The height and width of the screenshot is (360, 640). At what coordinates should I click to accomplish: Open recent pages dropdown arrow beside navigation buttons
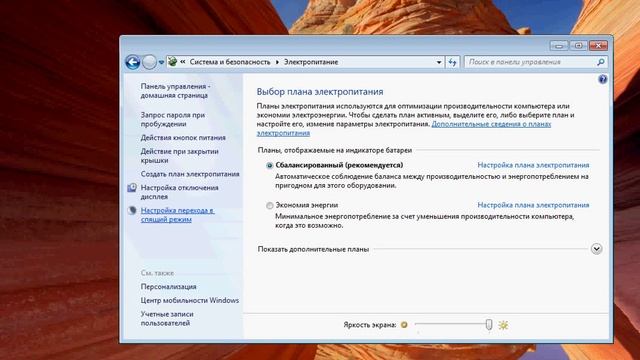click(161, 62)
